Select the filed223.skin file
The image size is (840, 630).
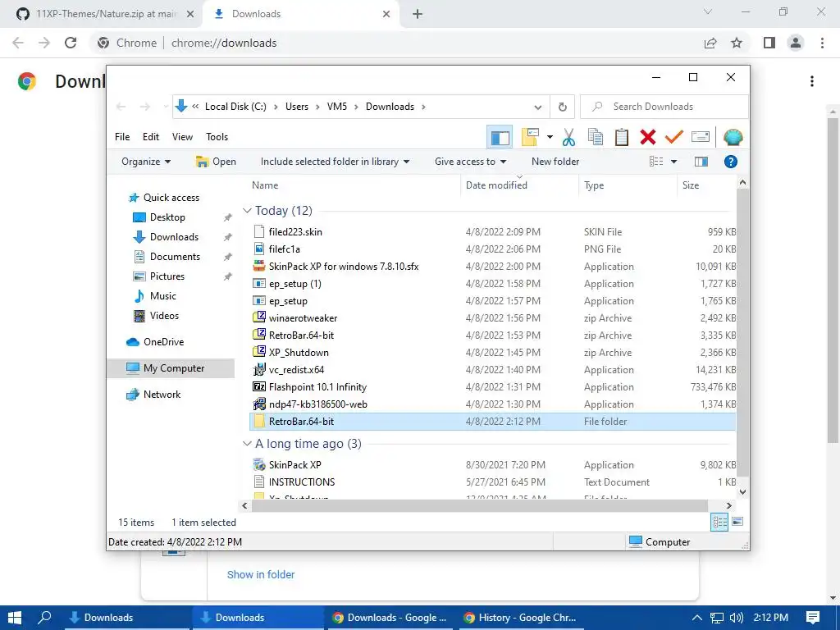click(493, 232)
